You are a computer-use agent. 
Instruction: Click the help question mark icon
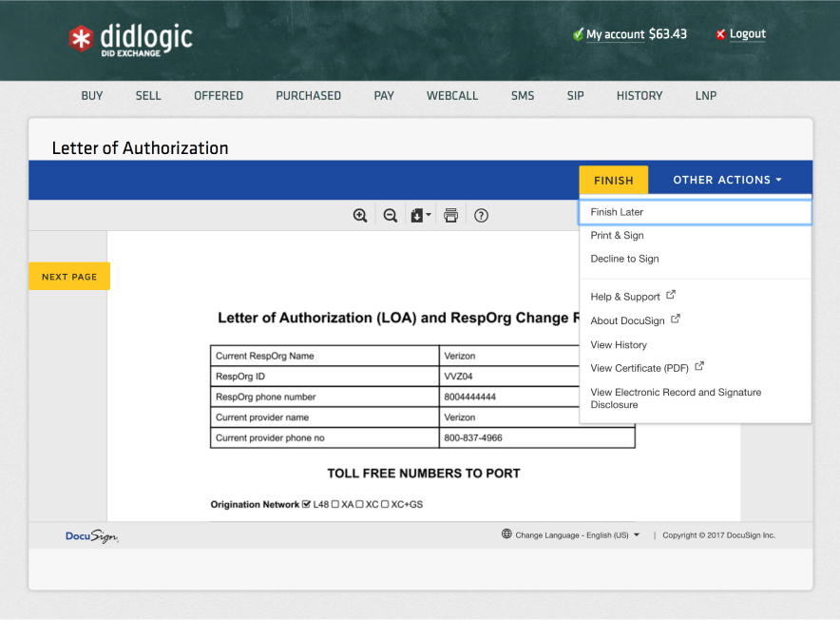click(x=481, y=216)
